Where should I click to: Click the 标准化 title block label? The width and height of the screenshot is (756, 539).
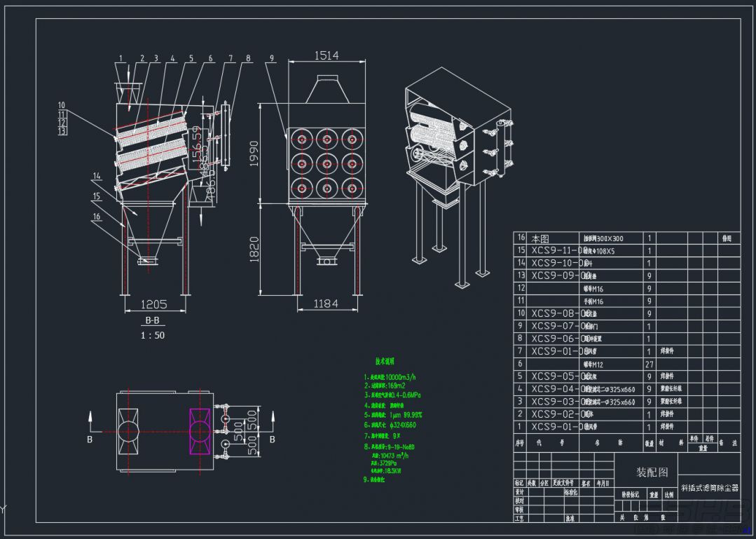coord(571,492)
